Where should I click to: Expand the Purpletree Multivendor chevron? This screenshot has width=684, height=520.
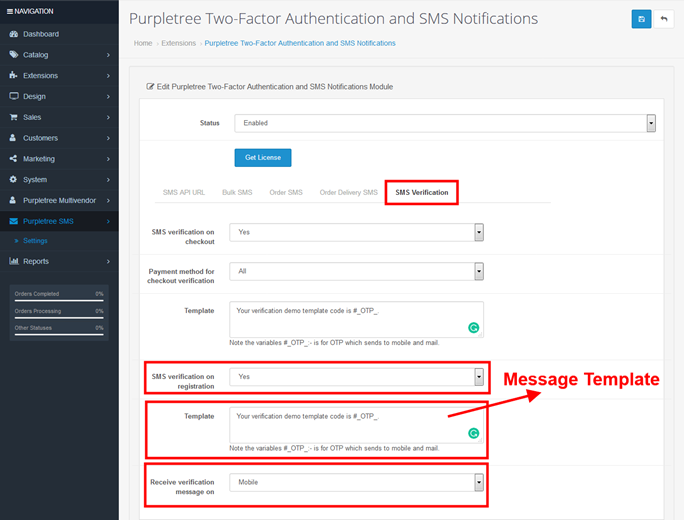click(x=108, y=200)
